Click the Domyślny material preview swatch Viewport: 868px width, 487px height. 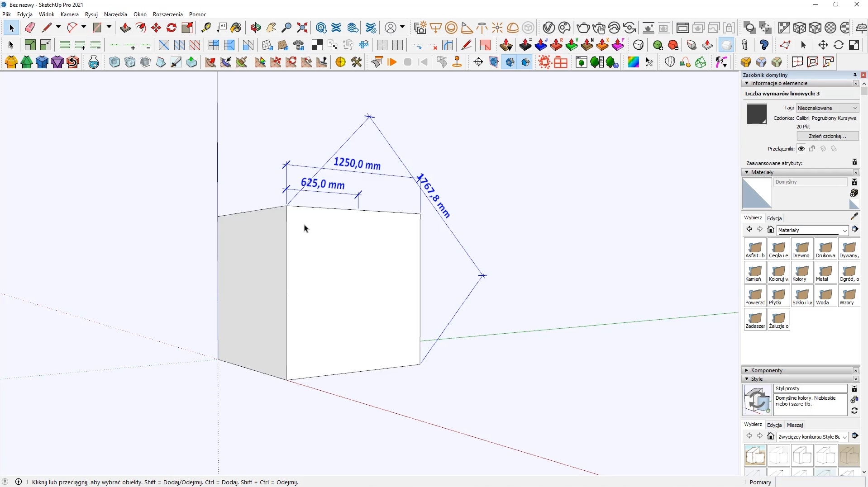pyautogui.click(x=757, y=193)
